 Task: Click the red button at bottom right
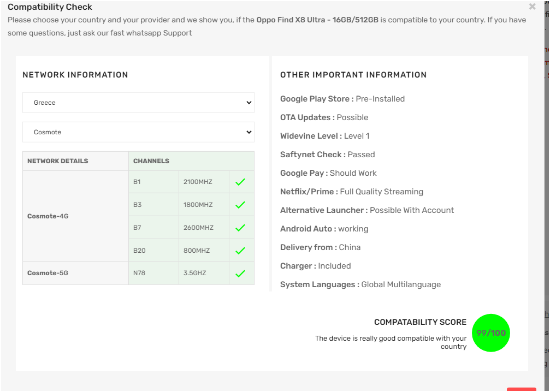click(521, 390)
